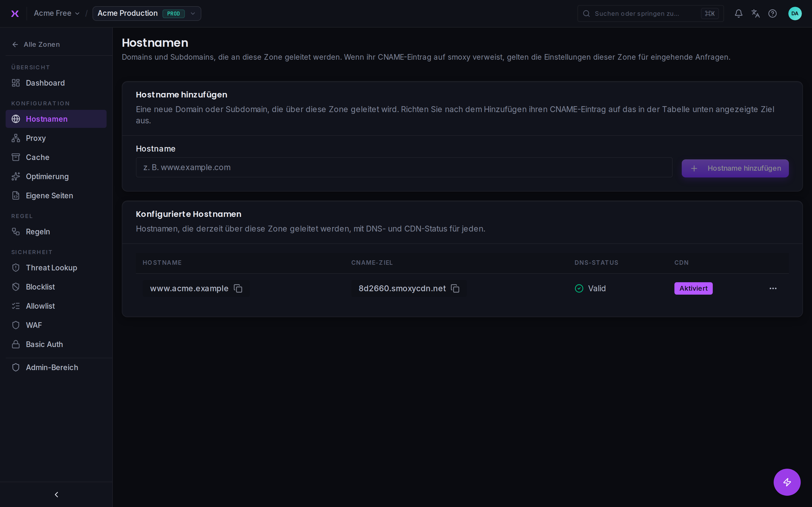Expand the Acme Free organization dropdown

(x=57, y=14)
